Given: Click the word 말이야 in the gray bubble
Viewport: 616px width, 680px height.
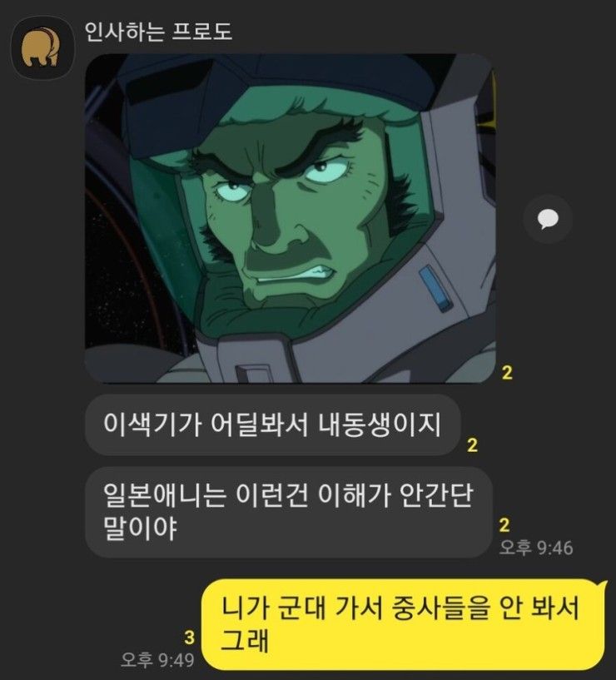Looking at the screenshot, I should [x=140, y=529].
